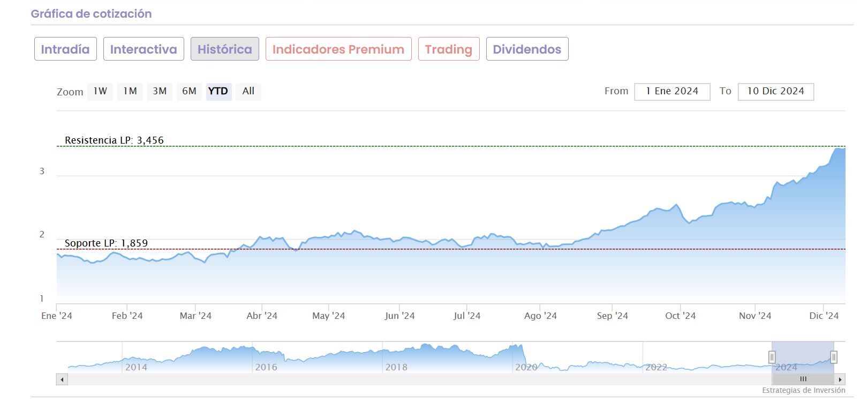Select the Histórica tab

[x=224, y=49]
